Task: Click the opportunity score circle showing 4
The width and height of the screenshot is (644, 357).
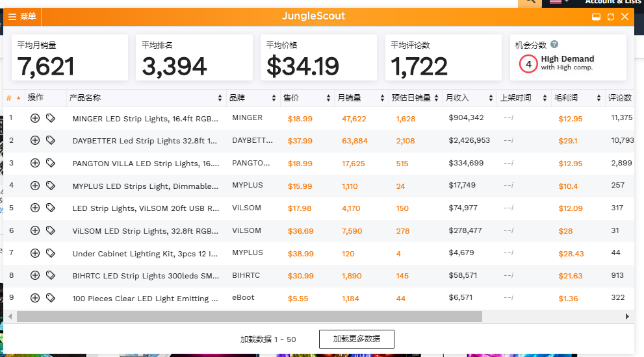Action: pyautogui.click(x=528, y=64)
